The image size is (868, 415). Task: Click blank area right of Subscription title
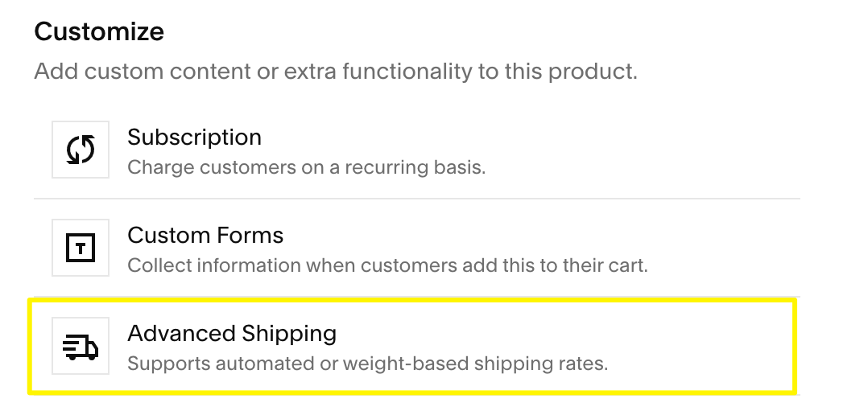click(x=523, y=138)
